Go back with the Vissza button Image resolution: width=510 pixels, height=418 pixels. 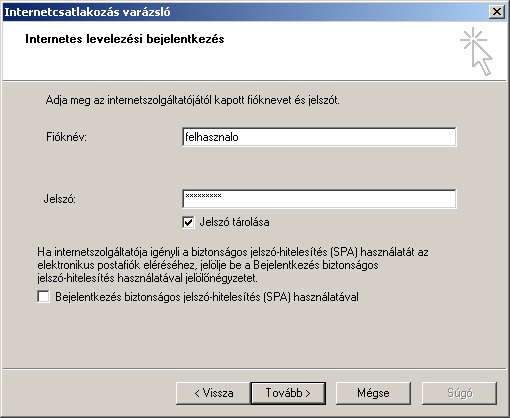pos(213,393)
